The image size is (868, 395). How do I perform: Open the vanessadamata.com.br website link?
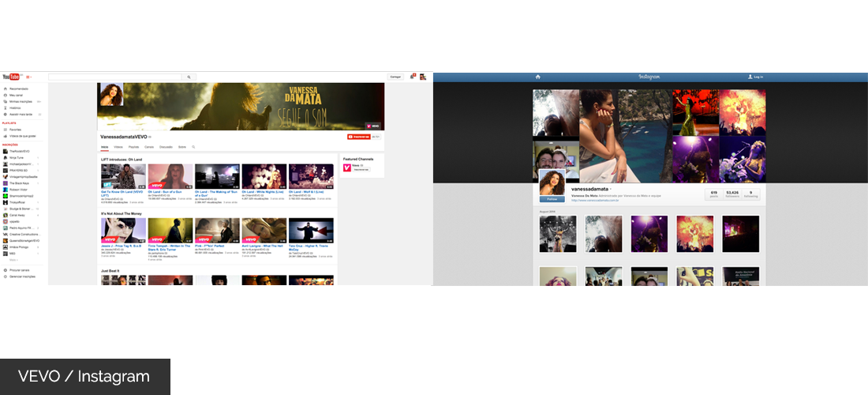(594, 201)
